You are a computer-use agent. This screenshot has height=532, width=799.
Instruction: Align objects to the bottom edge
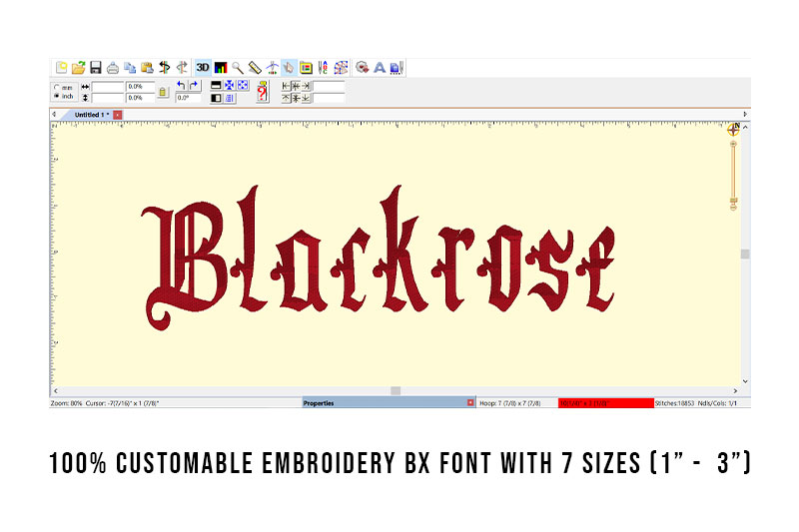[x=306, y=98]
